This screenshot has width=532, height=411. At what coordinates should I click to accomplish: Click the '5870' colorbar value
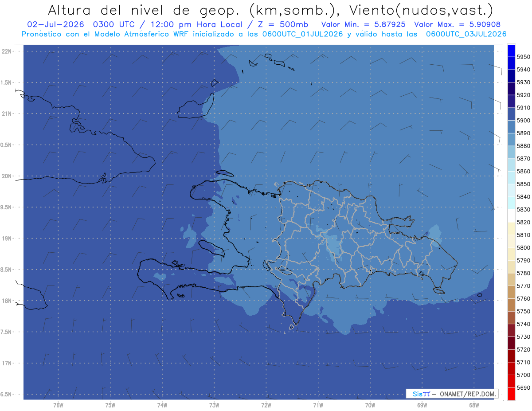[x=524, y=159]
